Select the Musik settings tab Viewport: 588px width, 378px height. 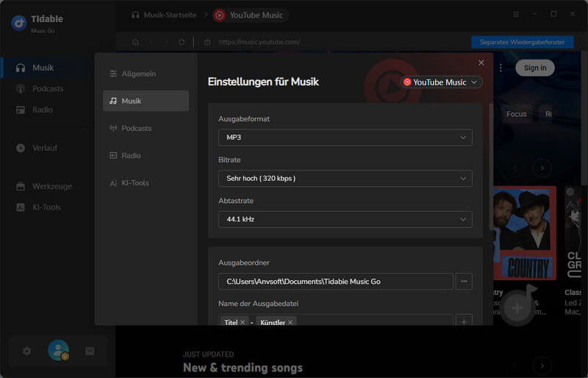pyautogui.click(x=146, y=101)
